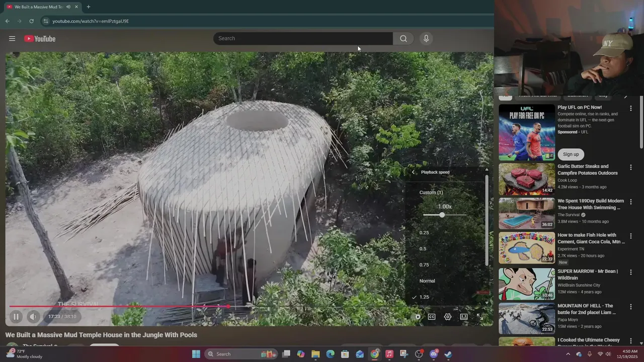This screenshot has width=644, height=362.
Task: Pause the video
Action: coord(16,317)
